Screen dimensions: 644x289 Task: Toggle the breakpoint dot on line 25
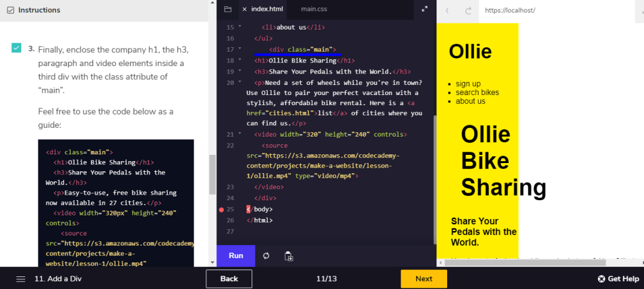point(221,209)
